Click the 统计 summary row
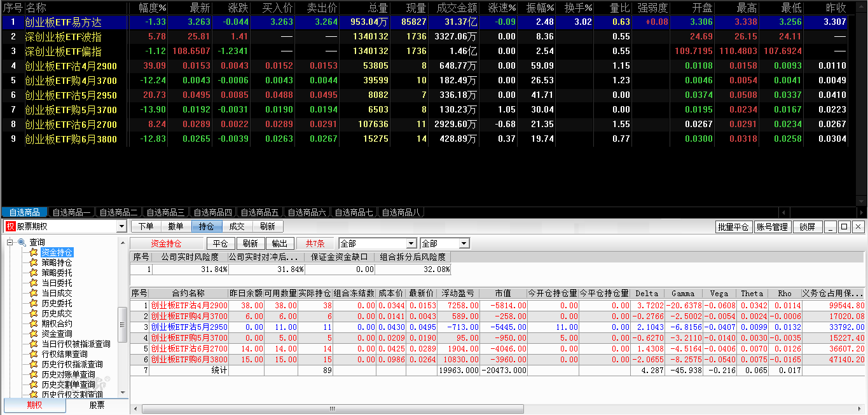The image size is (868, 415). 497,370
